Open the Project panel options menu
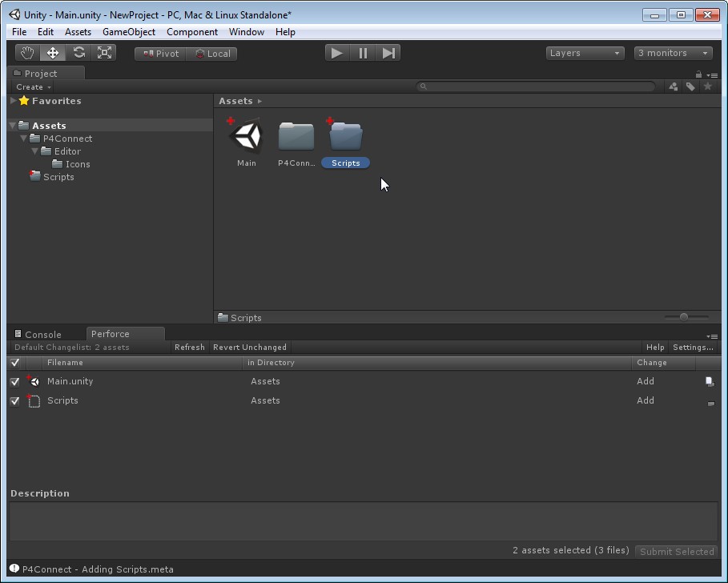 point(712,74)
